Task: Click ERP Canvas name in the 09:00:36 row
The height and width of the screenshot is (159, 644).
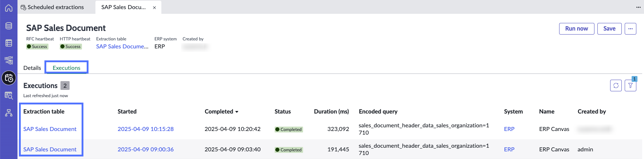Action: 554,149
